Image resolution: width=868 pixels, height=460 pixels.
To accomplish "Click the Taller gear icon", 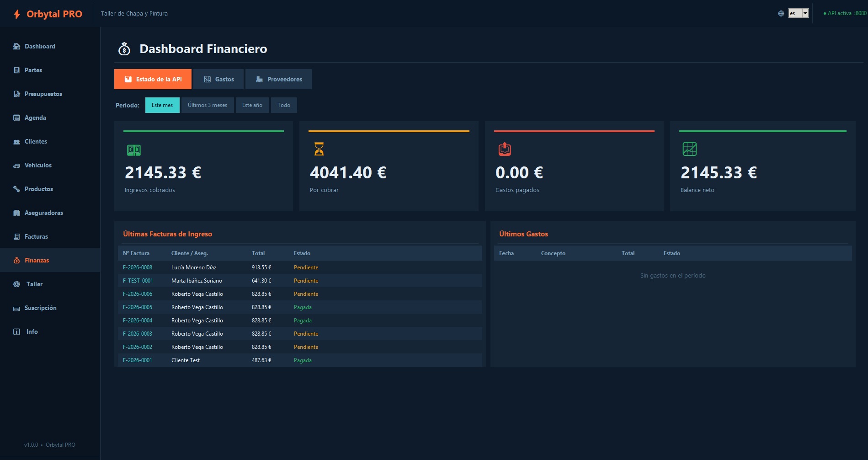I will tap(17, 284).
